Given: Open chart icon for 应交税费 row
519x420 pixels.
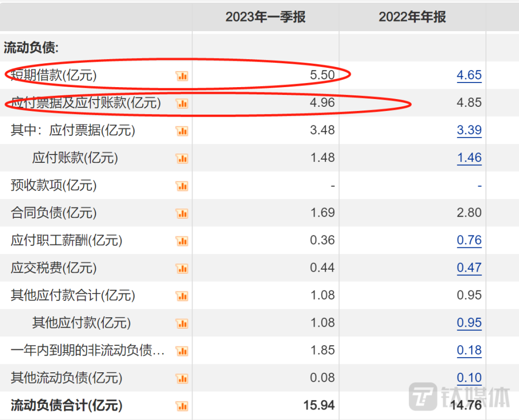Looking at the screenshot, I should tap(182, 268).
